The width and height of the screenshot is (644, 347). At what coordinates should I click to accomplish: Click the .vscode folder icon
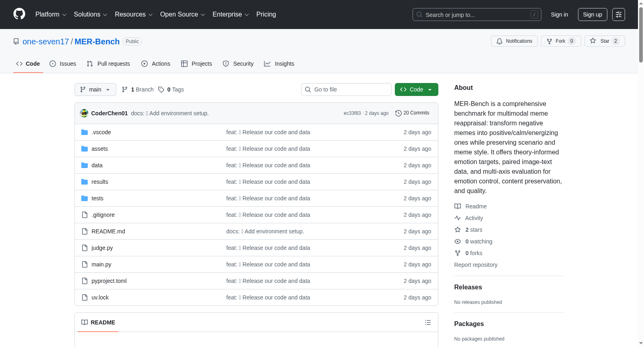85,132
